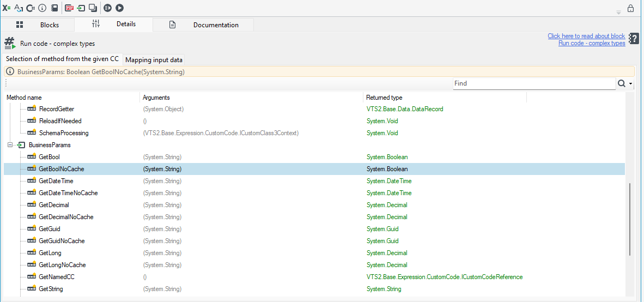Select the GetBoolNoCache method row
This screenshot has width=644, height=302.
point(314,169)
